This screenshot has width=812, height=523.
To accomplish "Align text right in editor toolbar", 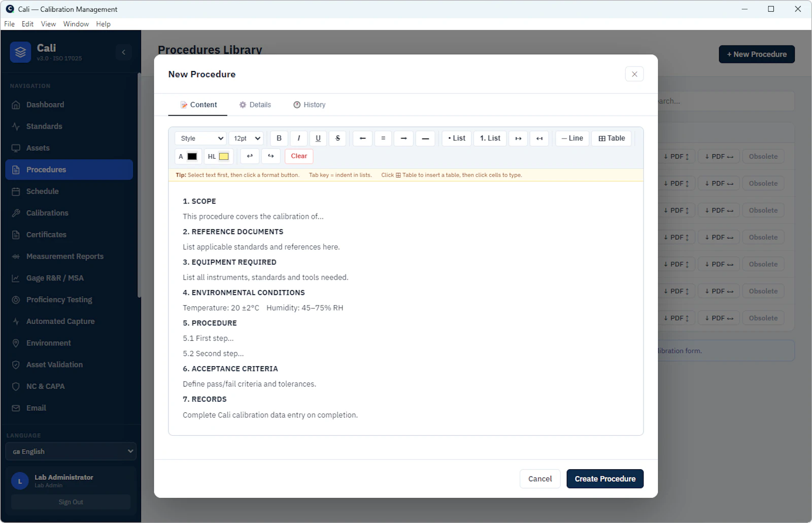I will pos(403,138).
